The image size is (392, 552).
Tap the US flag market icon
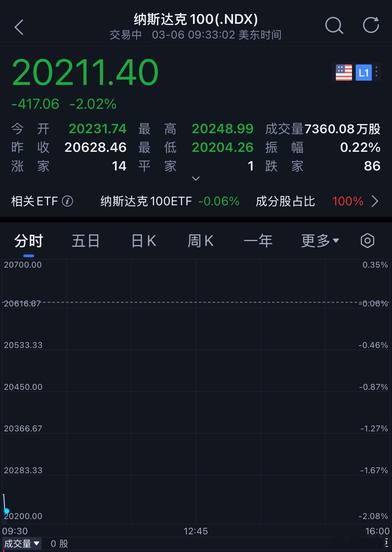point(344,73)
